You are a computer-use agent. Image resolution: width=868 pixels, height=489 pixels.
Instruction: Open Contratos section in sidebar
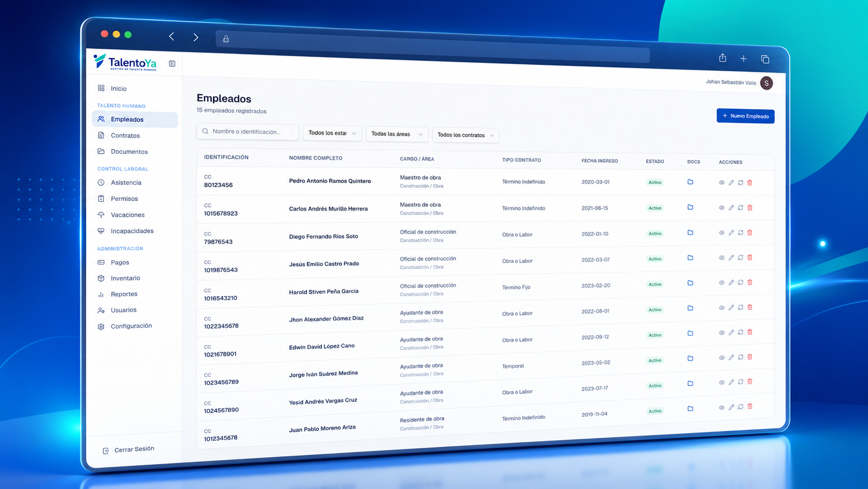click(125, 136)
